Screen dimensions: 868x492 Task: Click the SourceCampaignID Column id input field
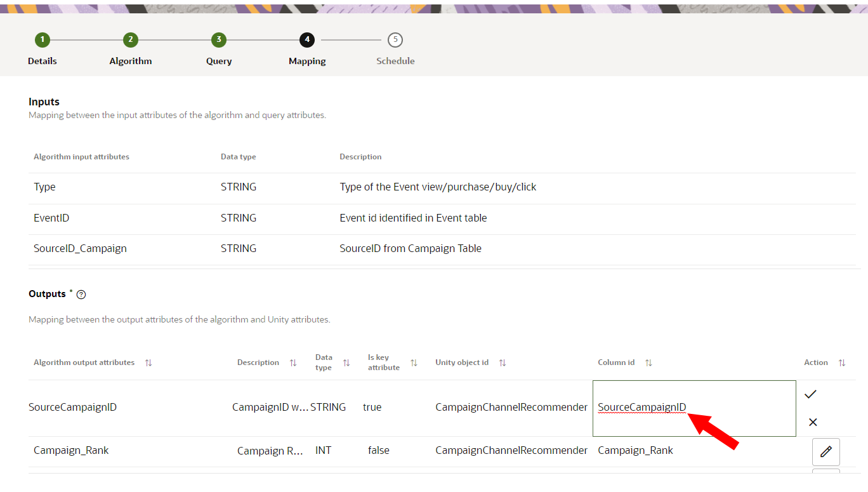[694, 408]
